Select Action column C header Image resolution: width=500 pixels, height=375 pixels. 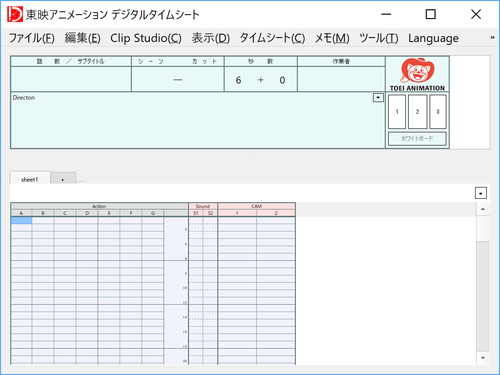65,213
